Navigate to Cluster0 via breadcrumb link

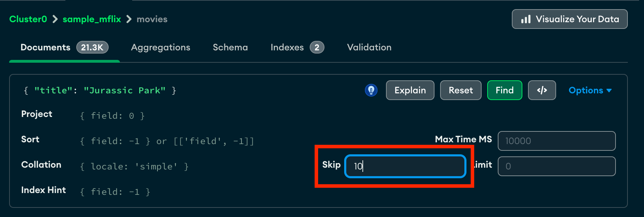coord(28,19)
